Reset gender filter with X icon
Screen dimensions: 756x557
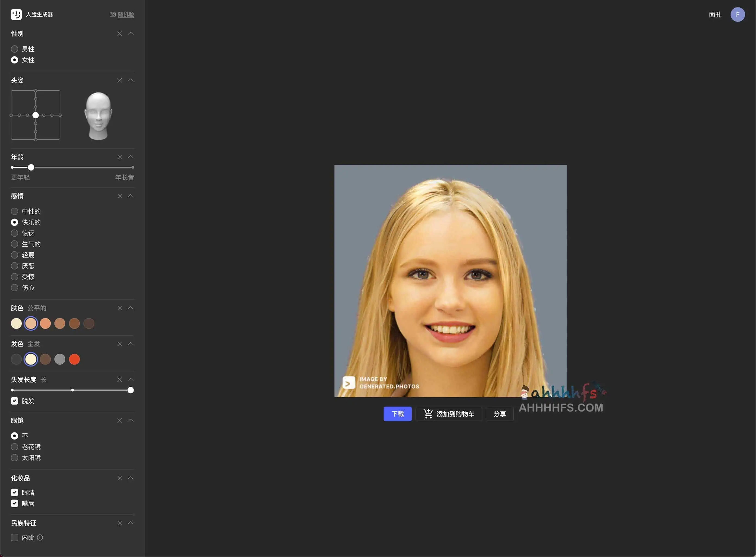(x=120, y=34)
